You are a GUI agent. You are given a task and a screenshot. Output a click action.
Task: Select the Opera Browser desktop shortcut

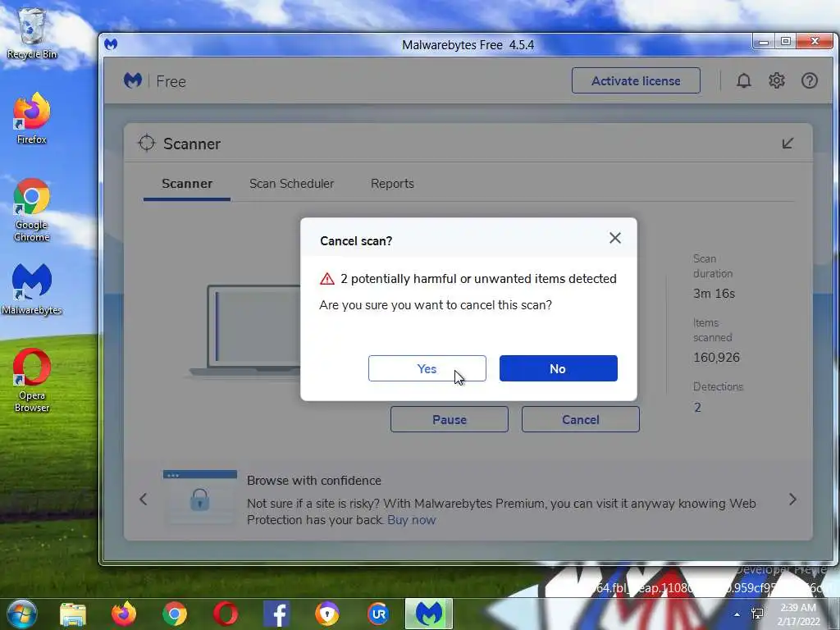pyautogui.click(x=32, y=381)
